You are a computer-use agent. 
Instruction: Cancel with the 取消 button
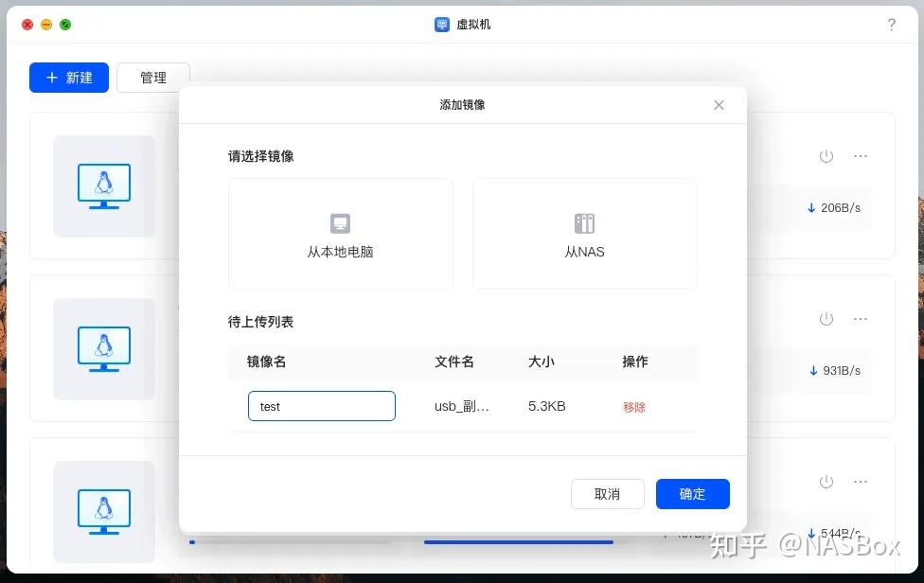click(608, 494)
